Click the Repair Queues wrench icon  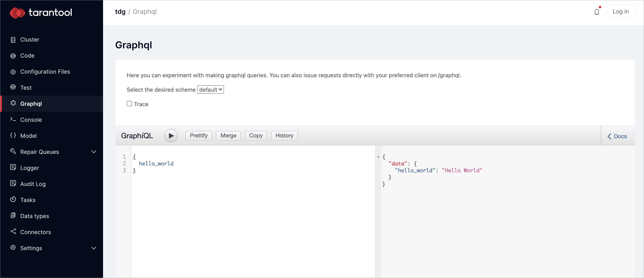coord(13,151)
